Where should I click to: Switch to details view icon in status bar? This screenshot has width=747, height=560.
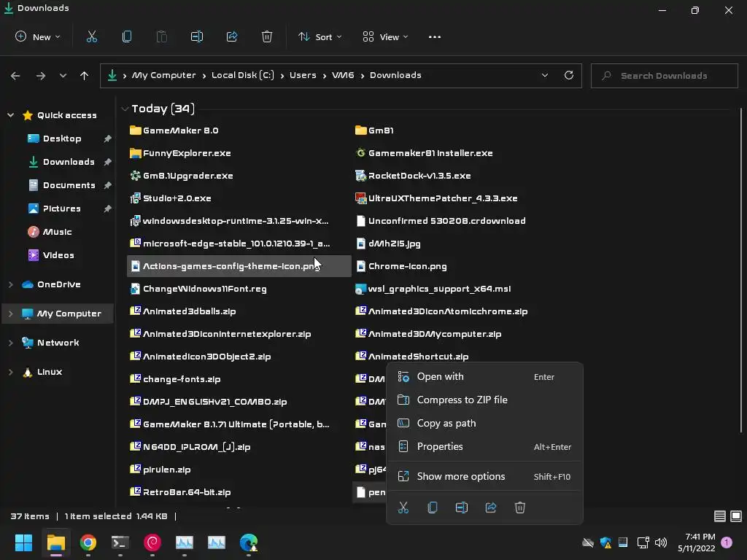click(720, 516)
